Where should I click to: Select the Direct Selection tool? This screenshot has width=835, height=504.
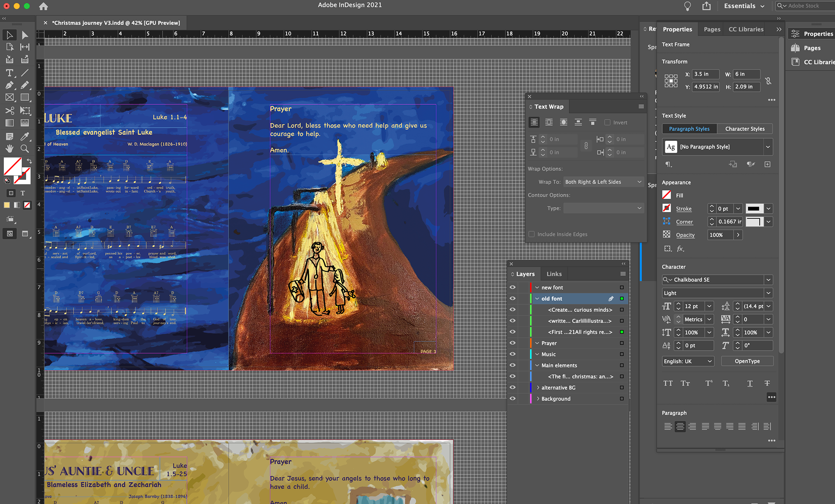[x=25, y=35]
